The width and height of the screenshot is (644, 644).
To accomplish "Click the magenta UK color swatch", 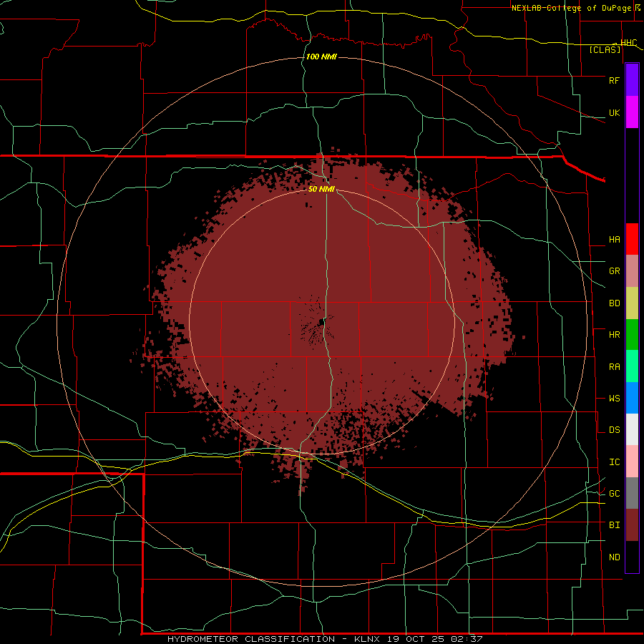I will click(632, 112).
